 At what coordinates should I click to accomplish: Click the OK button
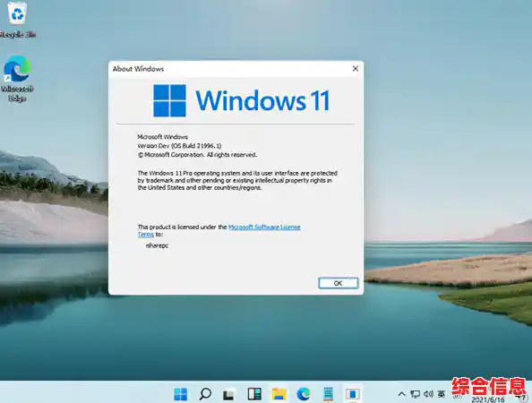[338, 283]
